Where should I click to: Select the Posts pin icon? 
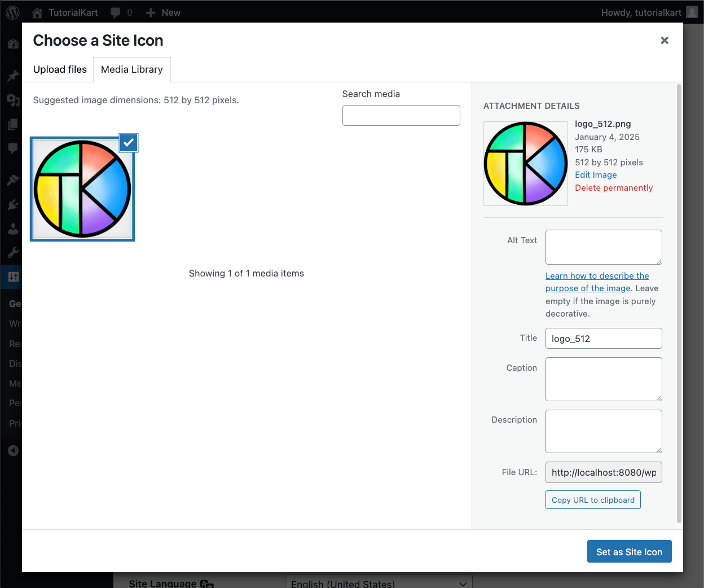12,76
